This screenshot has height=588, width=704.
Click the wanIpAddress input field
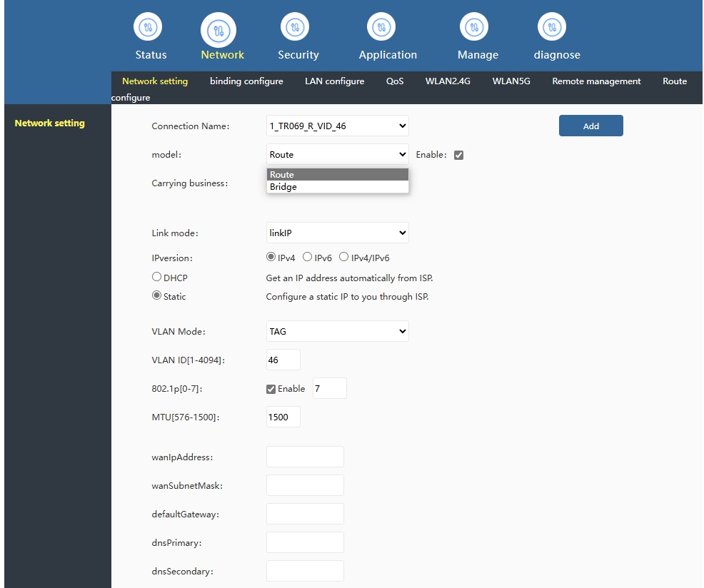tap(305, 457)
